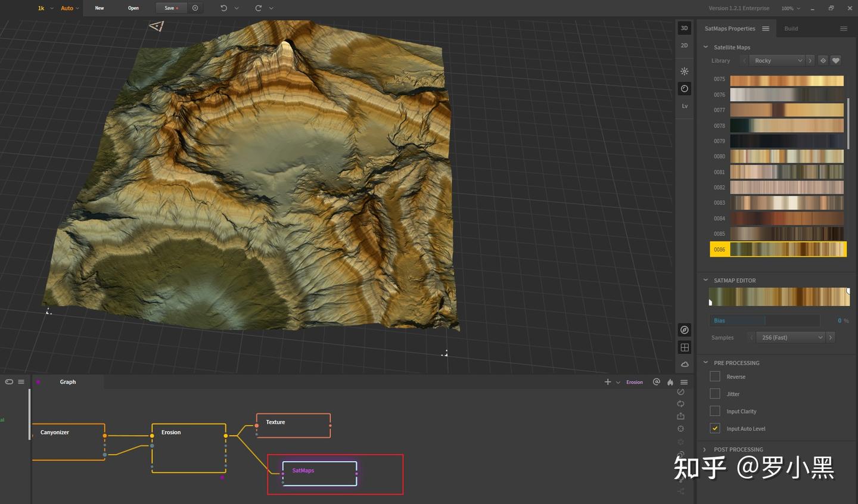Click the add node plus icon
The height and width of the screenshot is (504, 858).
tap(608, 382)
